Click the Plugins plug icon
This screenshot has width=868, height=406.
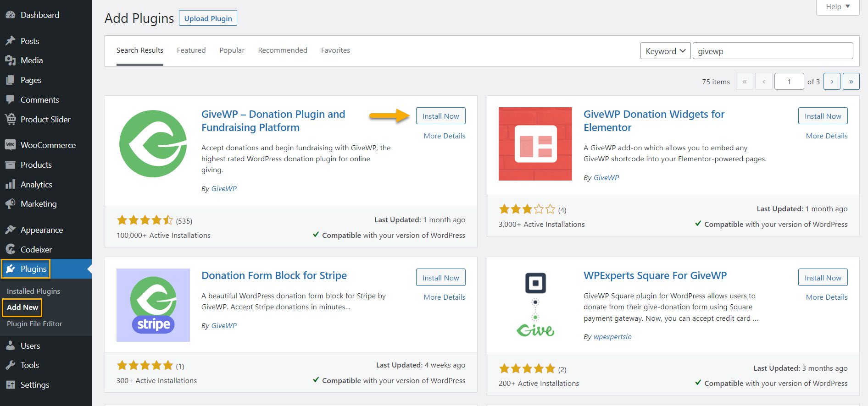11,269
